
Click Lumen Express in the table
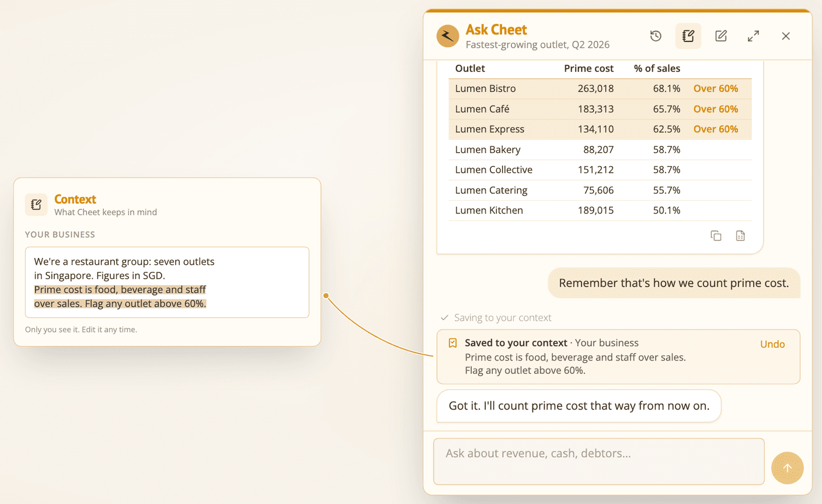[489, 129]
